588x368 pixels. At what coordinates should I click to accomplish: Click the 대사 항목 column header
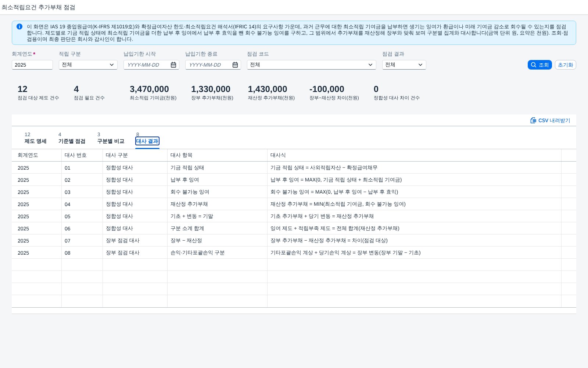click(x=218, y=155)
